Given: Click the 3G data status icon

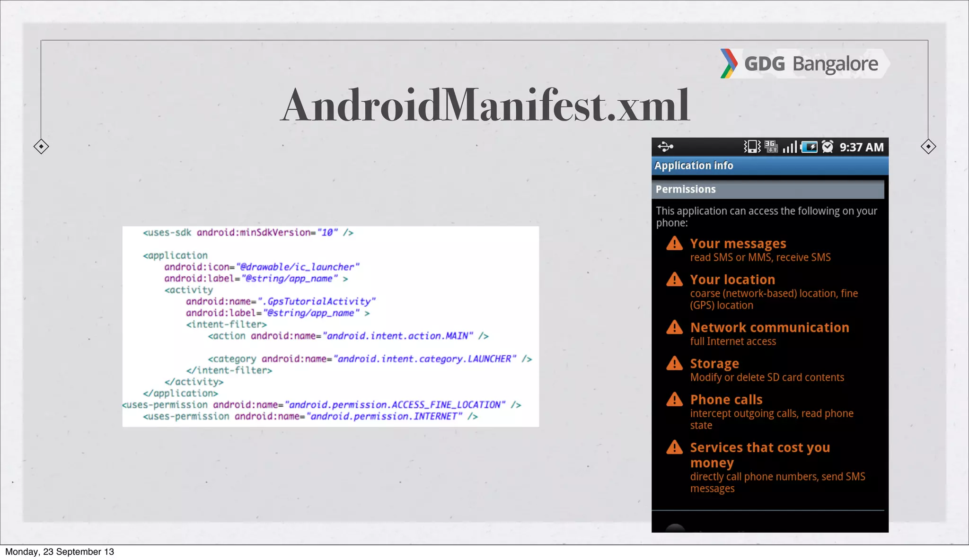Looking at the screenshot, I should click(x=771, y=147).
